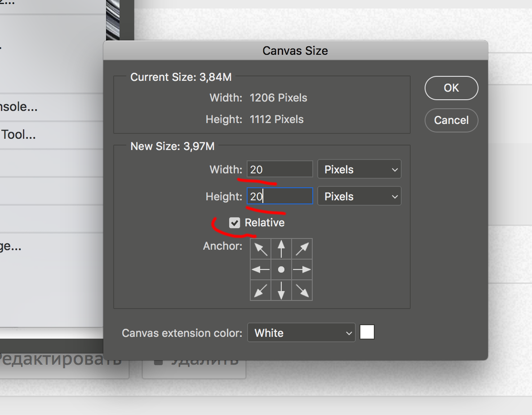
Task: Open Height units Pixels dropdown
Action: pos(359,196)
